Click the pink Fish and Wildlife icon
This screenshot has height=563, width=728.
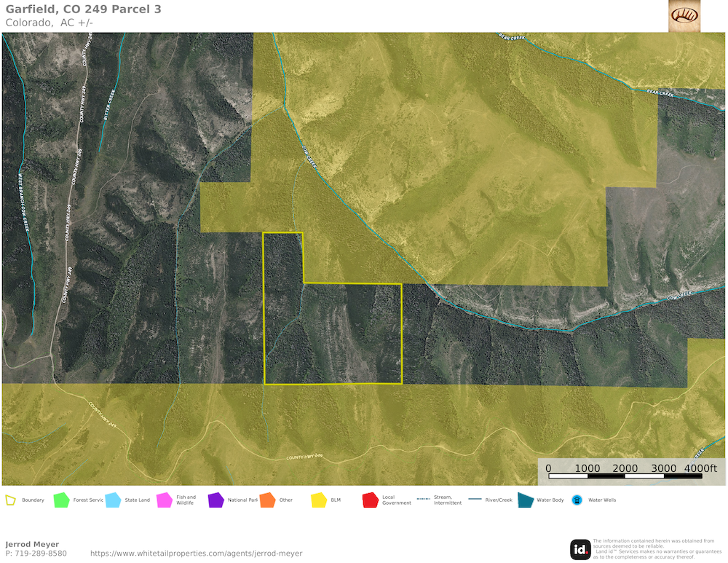pos(165,500)
